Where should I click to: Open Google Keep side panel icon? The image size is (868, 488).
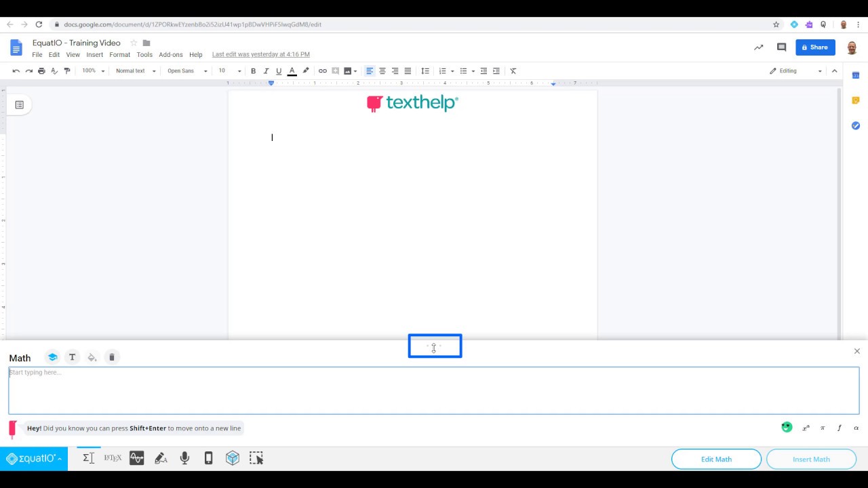pos(856,100)
